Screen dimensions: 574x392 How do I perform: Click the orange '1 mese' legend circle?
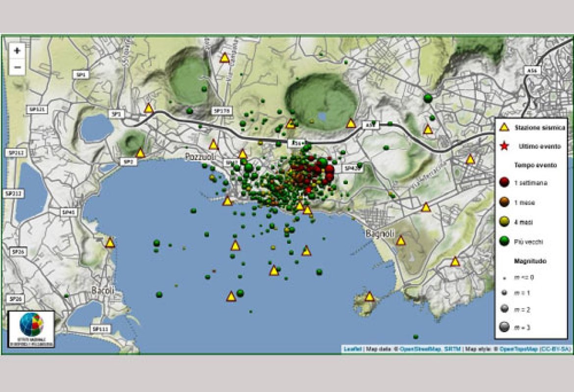pyautogui.click(x=504, y=202)
